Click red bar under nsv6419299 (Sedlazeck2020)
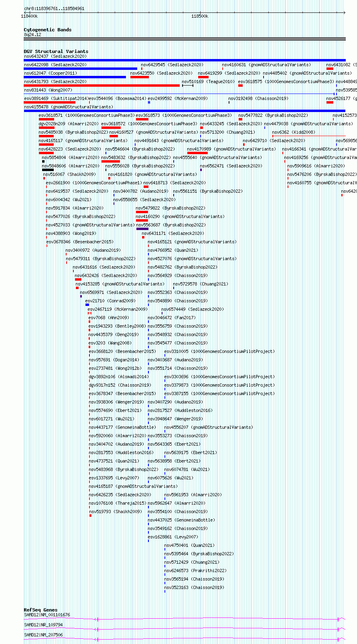 pos(203,77)
